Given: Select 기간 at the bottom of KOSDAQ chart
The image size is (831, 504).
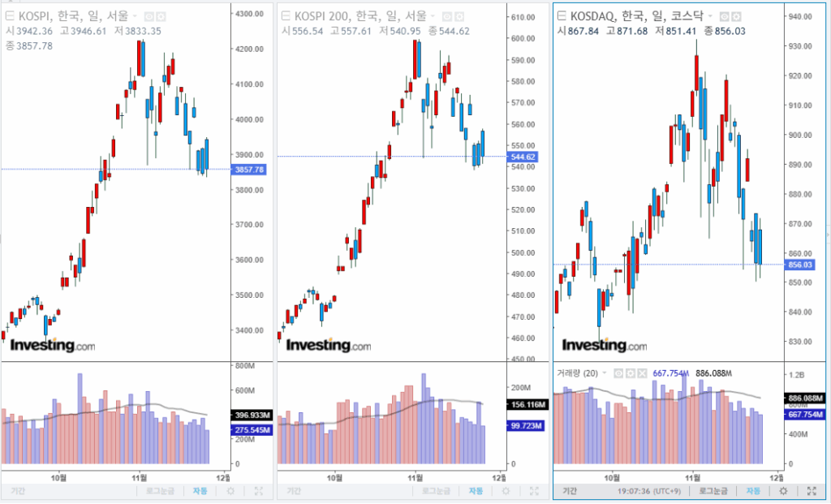Looking at the screenshot, I should [x=570, y=491].
